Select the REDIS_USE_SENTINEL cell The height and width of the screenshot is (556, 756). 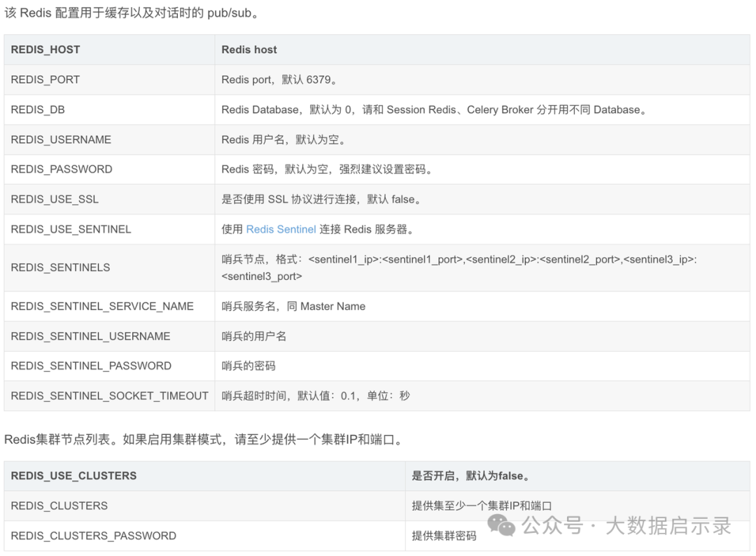click(x=109, y=229)
